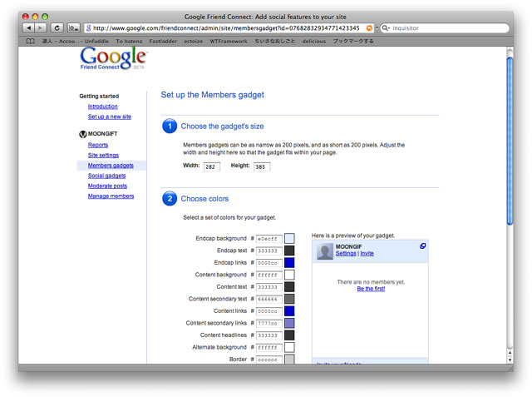Viewport: 532px width, 397px height.
Task: Click the Endcap links blue swatch
Action: pos(289,262)
